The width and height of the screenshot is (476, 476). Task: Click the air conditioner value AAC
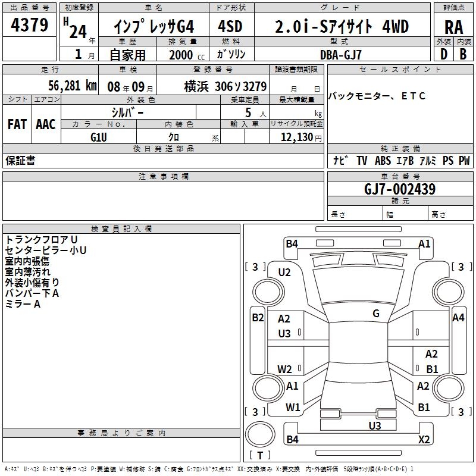click(x=46, y=124)
